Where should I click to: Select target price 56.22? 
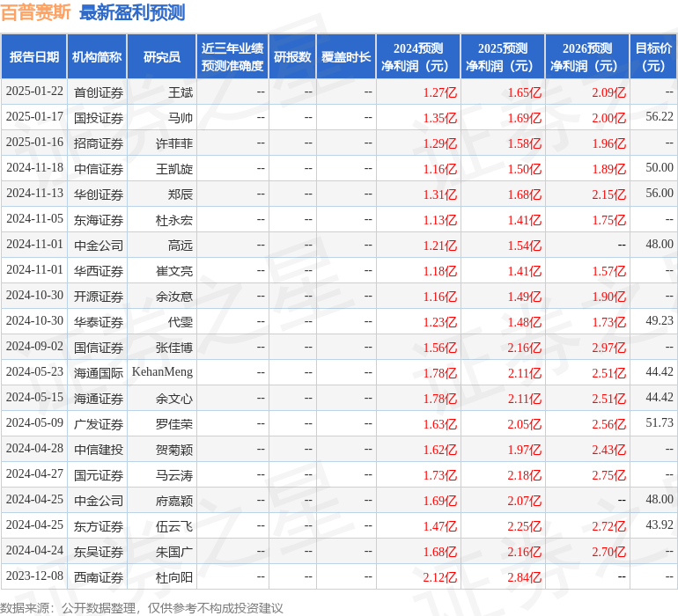click(660, 116)
